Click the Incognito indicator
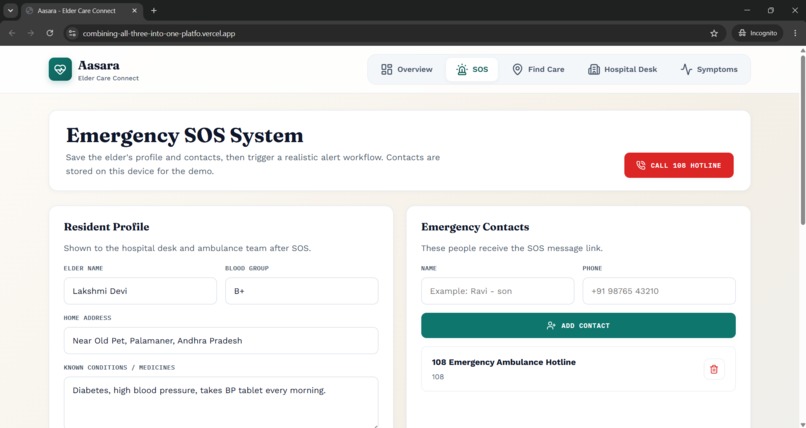The image size is (806, 428). point(757,33)
